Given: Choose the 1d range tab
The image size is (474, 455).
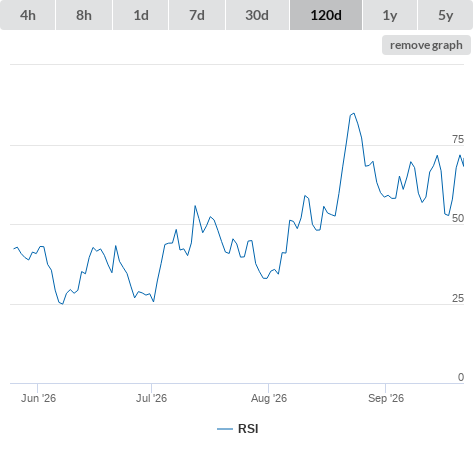Looking at the screenshot, I should coord(141,15).
